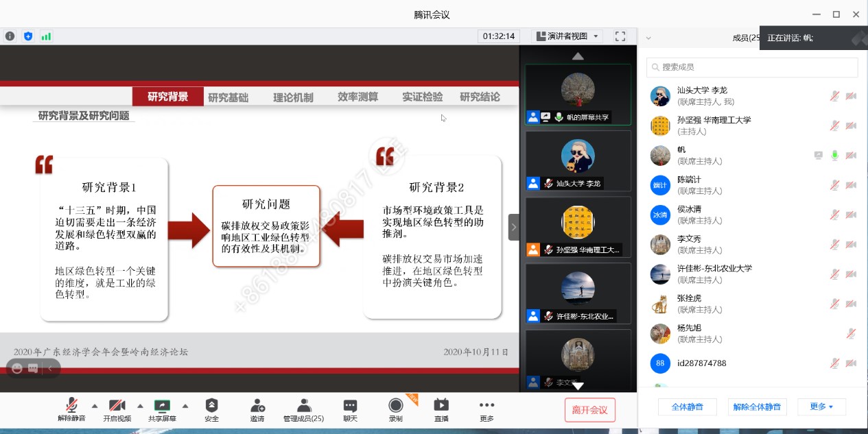Start recording with 录制 icon
This screenshot has width=868, height=434.
(395, 405)
